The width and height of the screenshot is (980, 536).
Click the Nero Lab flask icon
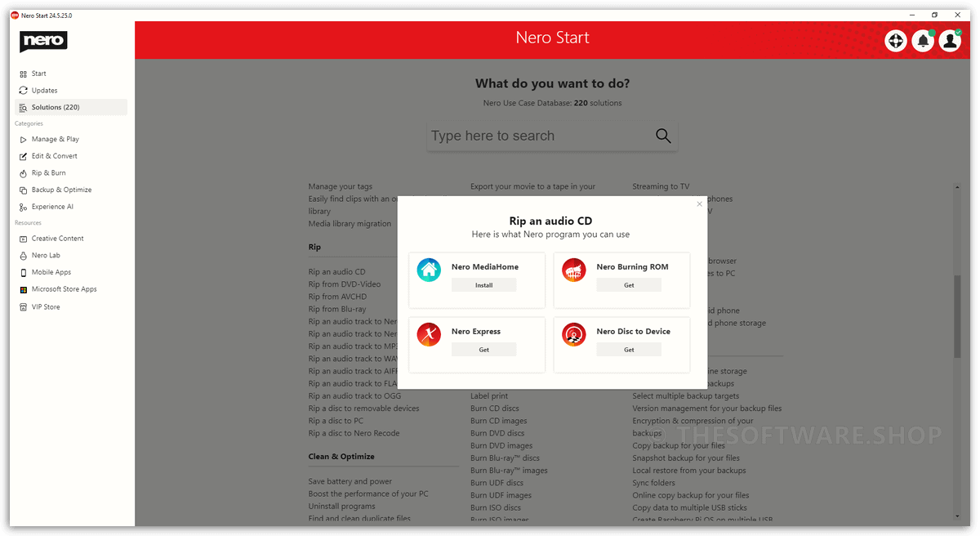(x=24, y=256)
